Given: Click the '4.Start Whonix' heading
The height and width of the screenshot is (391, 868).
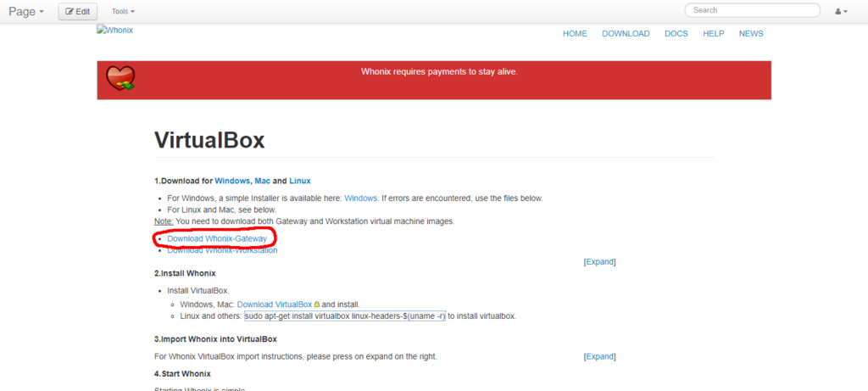Looking at the screenshot, I should click(182, 374).
